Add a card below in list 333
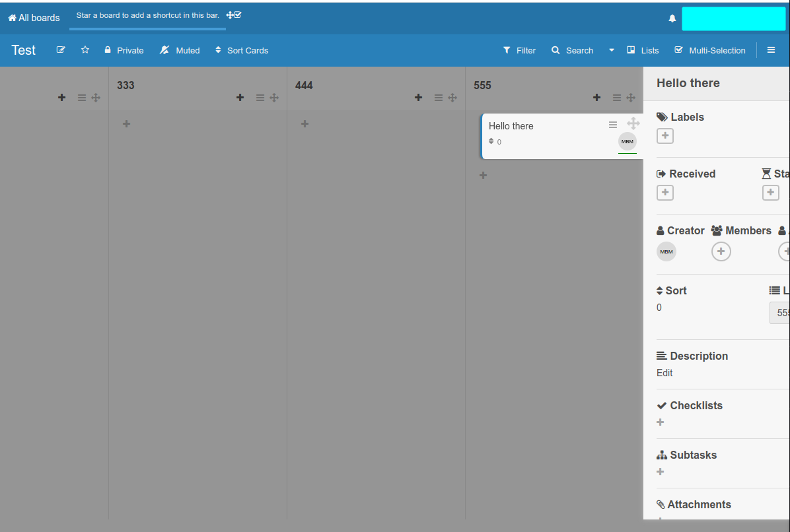 click(x=126, y=124)
